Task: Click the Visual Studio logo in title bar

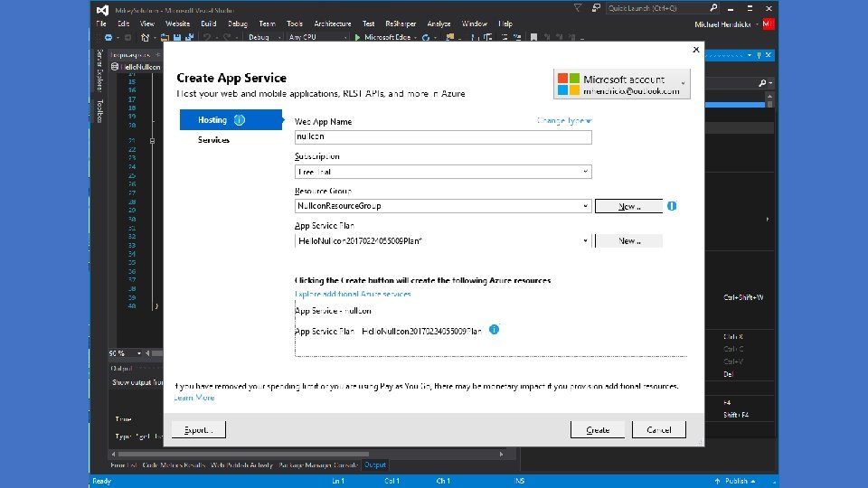Action: (x=101, y=8)
